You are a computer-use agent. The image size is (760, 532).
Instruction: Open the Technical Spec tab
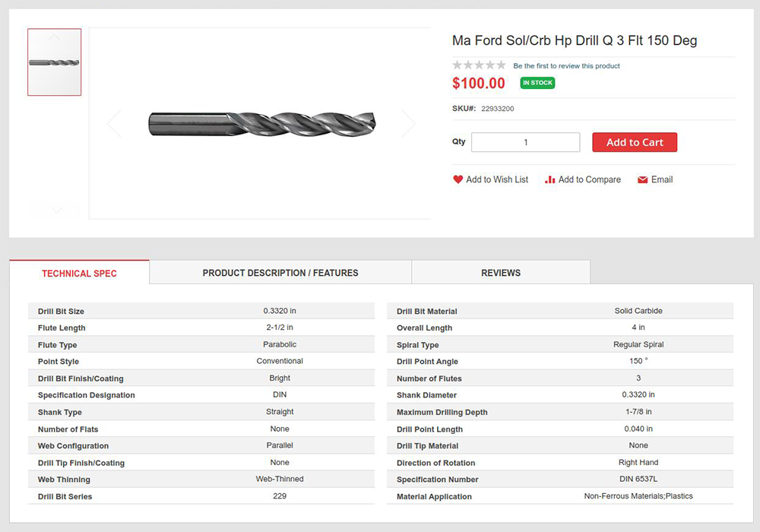coord(80,273)
